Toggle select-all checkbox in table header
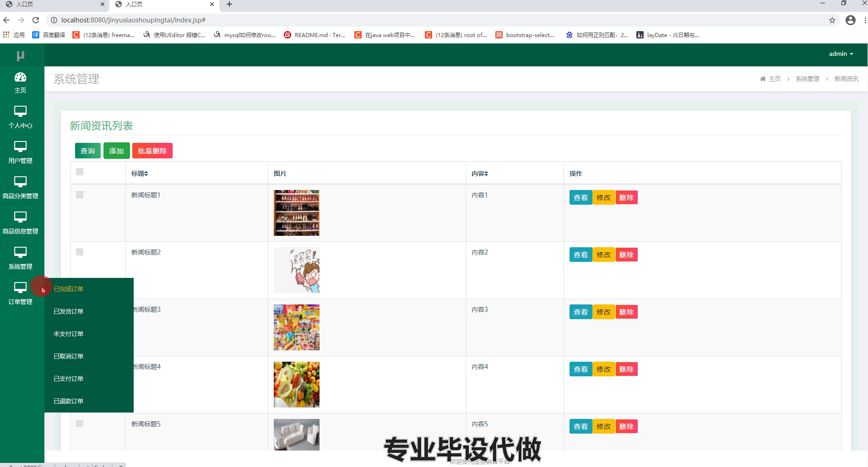 (80, 172)
